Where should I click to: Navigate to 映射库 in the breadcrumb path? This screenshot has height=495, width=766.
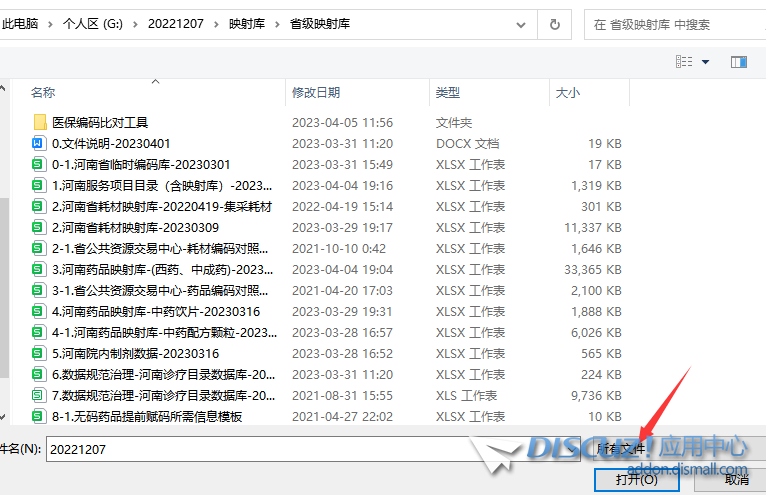point(241,23)
